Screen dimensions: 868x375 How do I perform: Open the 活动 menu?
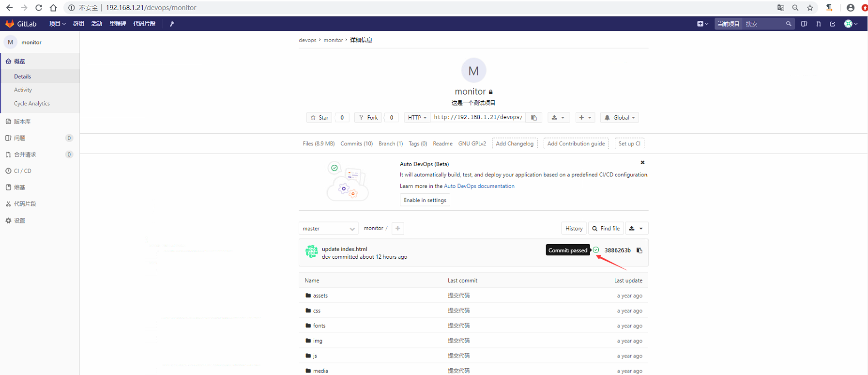97,24
